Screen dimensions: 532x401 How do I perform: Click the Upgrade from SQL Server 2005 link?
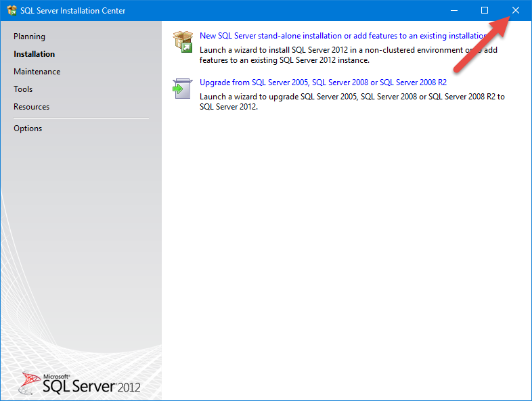point(323,82)
